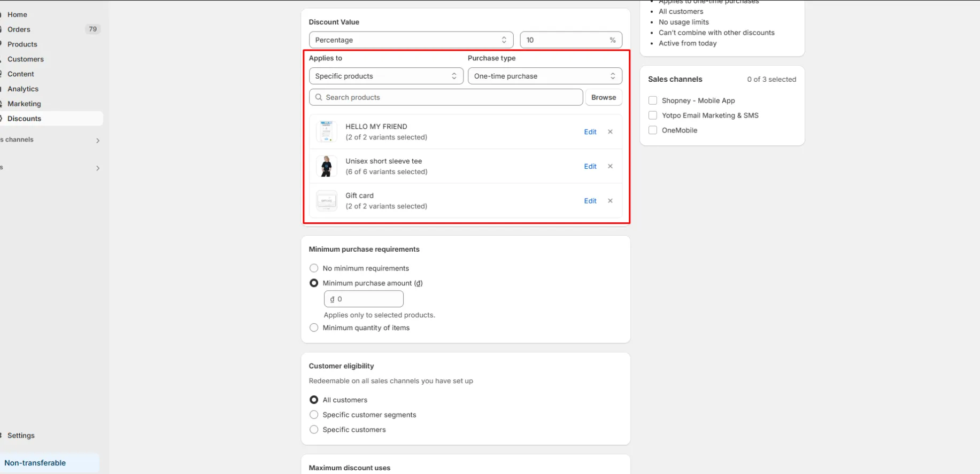980x474 pixels.
Task: Click the search magnifier icon in Search products
Action: coord(319,97)
